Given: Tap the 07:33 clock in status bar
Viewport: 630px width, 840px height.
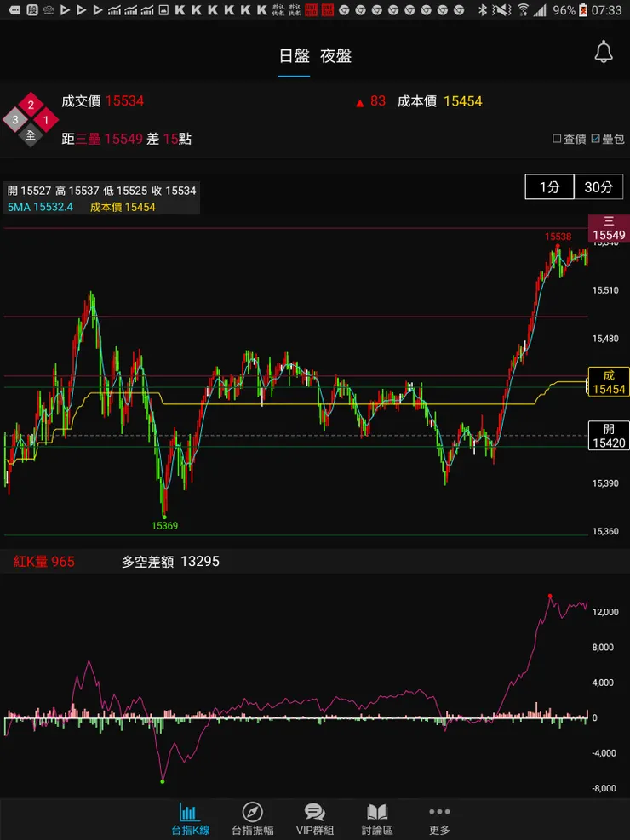Looking at the screenshot, I should 607,9.
